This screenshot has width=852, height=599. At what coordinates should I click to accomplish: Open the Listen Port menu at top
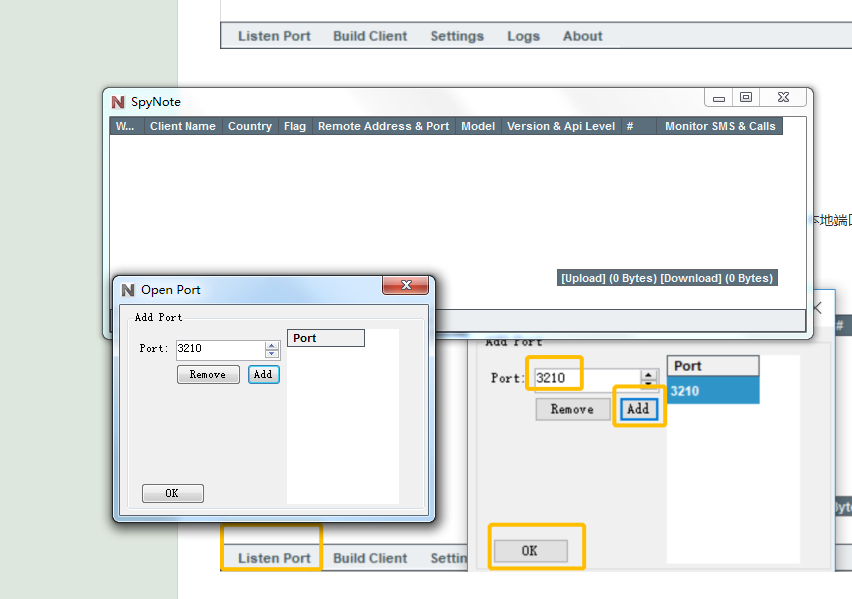[x=274, y=36]
